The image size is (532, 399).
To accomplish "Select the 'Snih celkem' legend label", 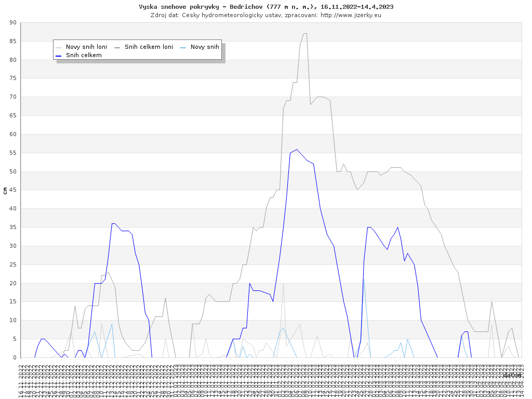I will coord(84,56).
